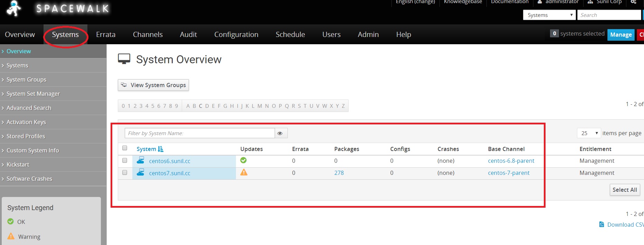Viewport: 644px width, 245px height.
Task: Click into the Filter by System Name field
Action: [x=200, y=133]
